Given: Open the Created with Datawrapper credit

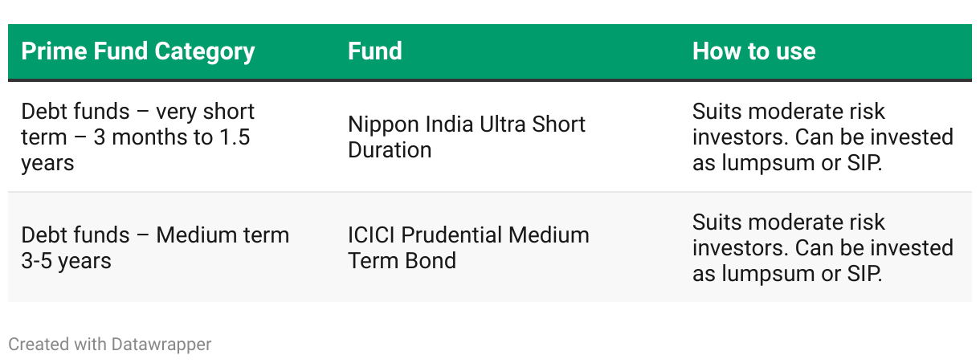Looking at the screenshot, I should (x=109, y=345).
